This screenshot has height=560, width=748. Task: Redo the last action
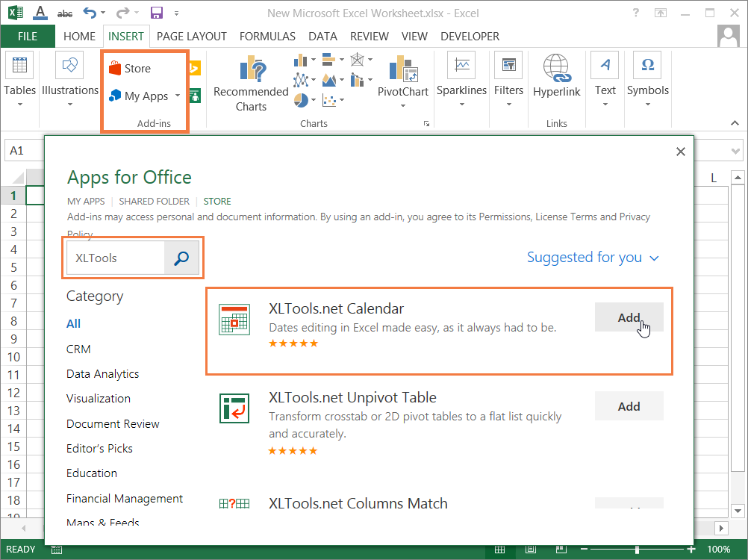point(122,13)
